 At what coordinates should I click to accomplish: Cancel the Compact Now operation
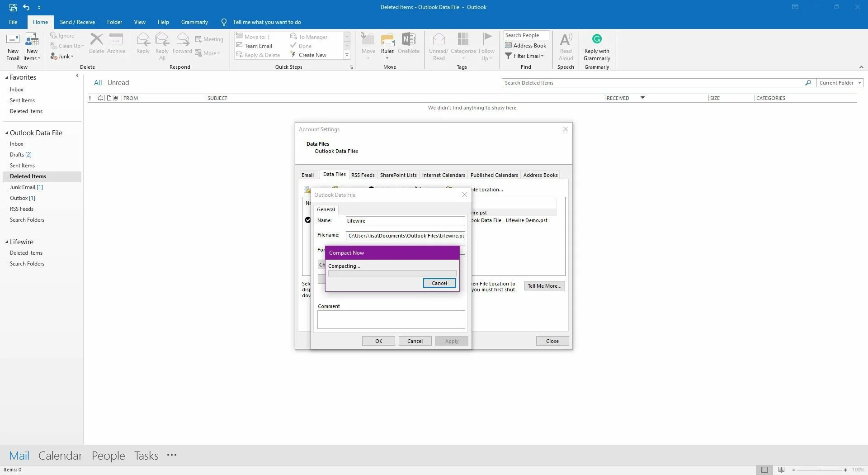click(439, 283)
